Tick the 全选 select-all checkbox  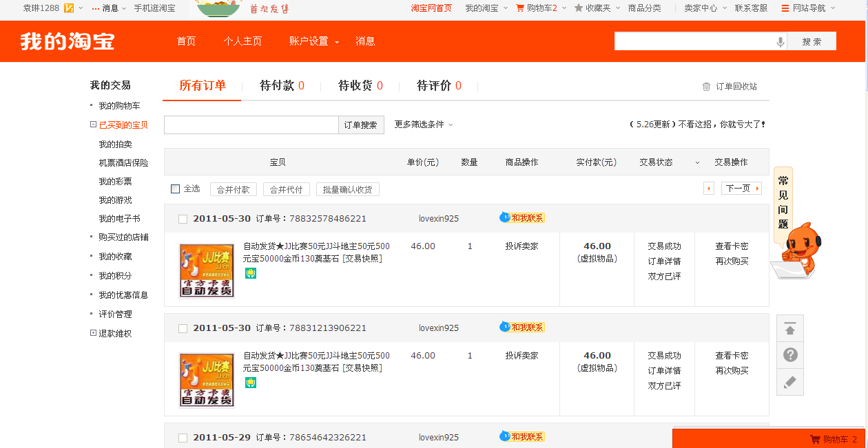pos(175,189)
